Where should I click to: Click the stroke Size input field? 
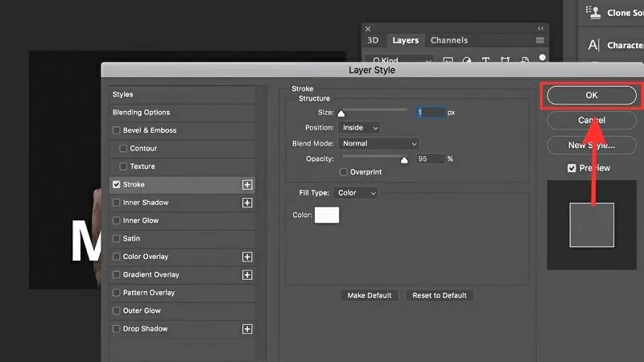[x=431, y=113]
